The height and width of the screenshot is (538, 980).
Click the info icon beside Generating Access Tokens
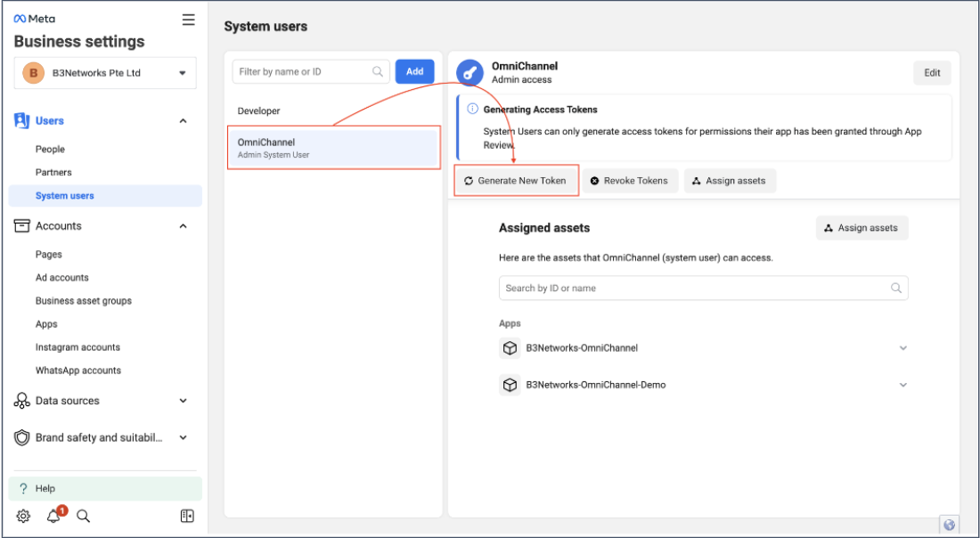pyautogui.click(x=472, y=110)
